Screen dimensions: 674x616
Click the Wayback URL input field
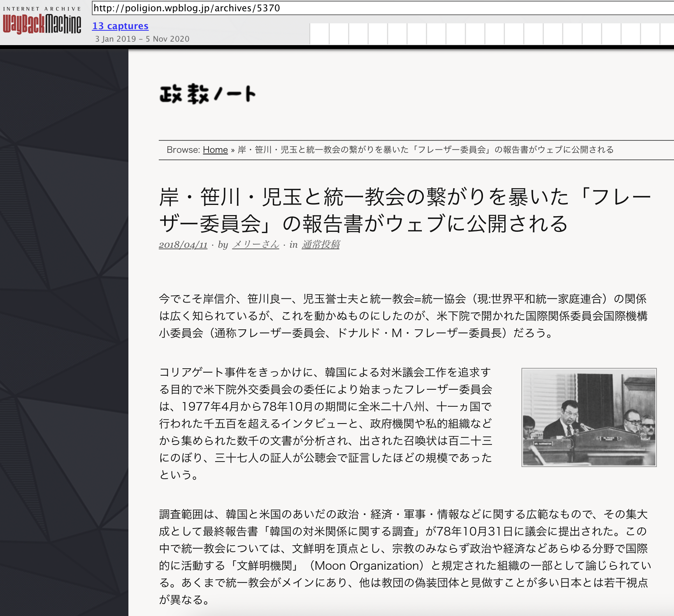(x=383, y=8)
